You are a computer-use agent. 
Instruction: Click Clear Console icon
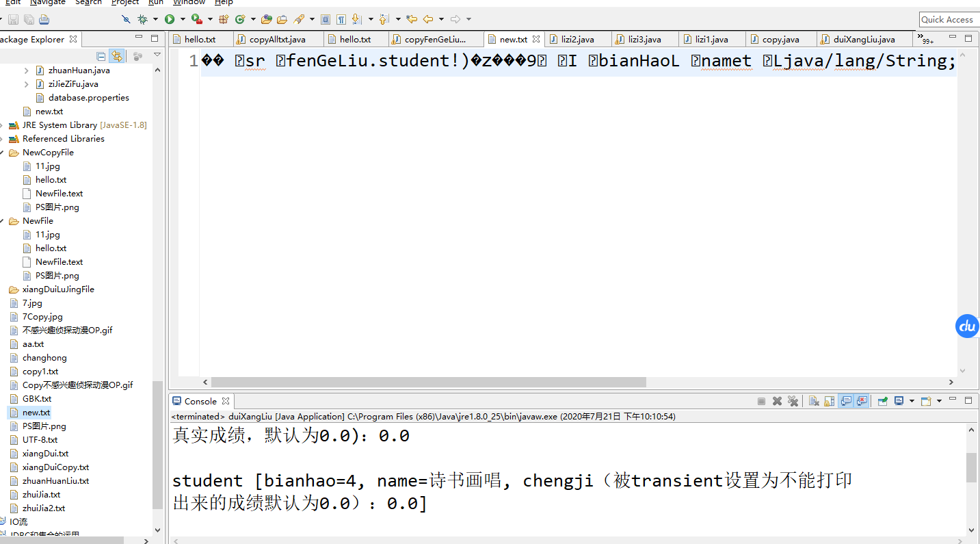click(x=814, y=401)
